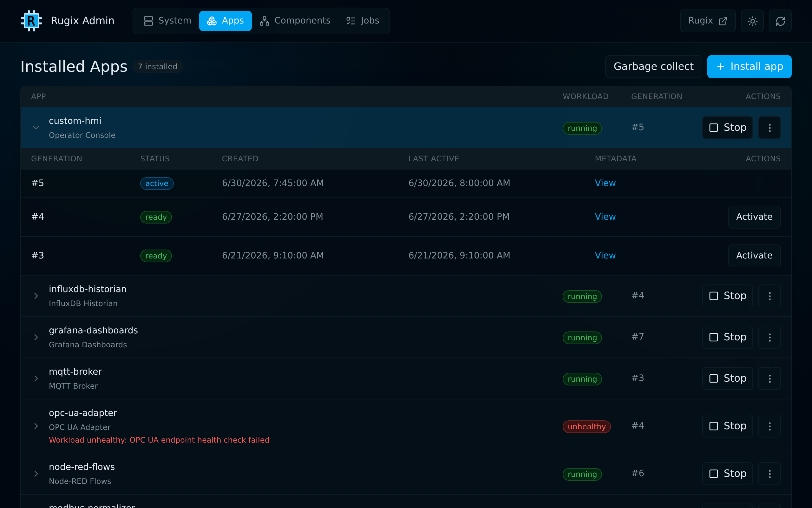Viewport: 812px width, 508px height.
Task: Collapse the custom-hmi app row
Action: click(x=36, y=128)
